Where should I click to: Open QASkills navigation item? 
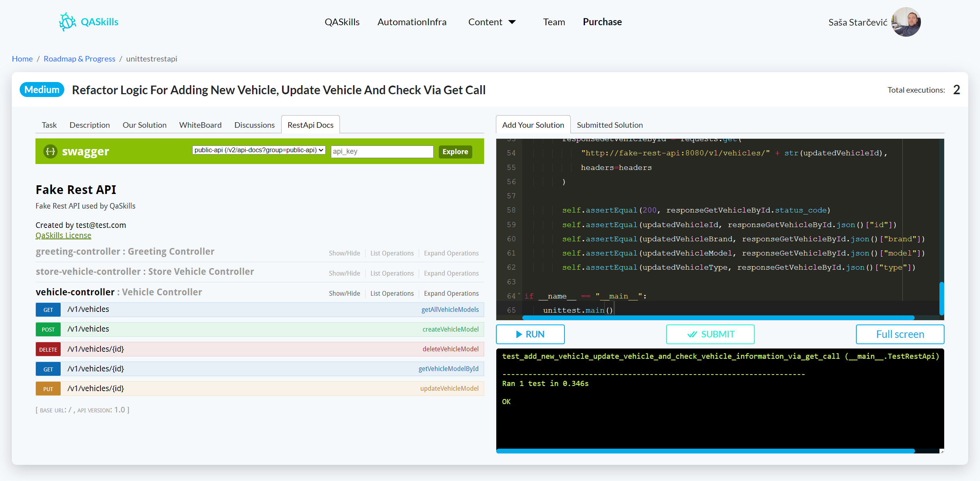tap(342, 22)
